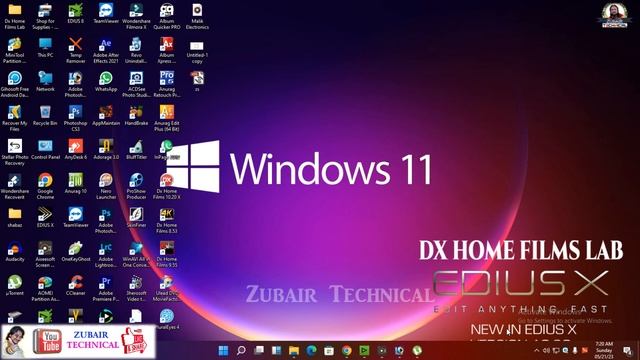
Task: Open Wondershare Recoverit desktop icon
Action: (x=15, y=187)
